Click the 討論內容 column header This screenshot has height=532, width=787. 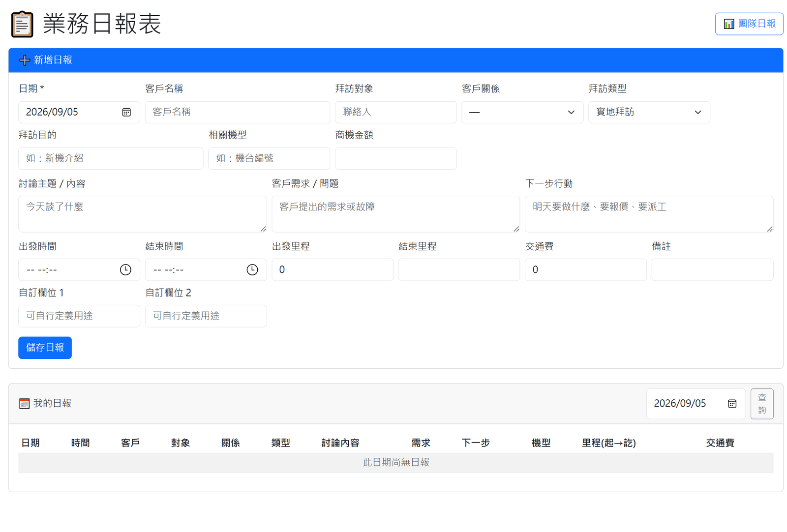pyautogui.click(x=340, y=443)
